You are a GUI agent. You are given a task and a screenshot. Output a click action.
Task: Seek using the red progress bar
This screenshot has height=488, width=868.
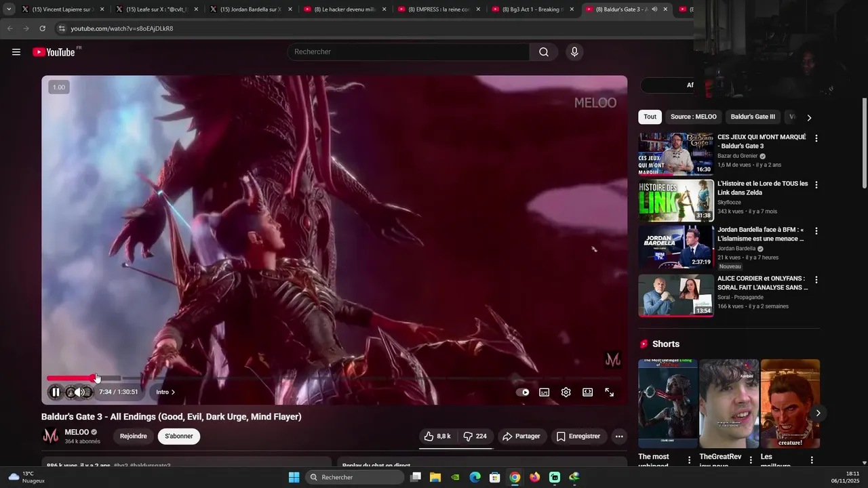(71, 378)
